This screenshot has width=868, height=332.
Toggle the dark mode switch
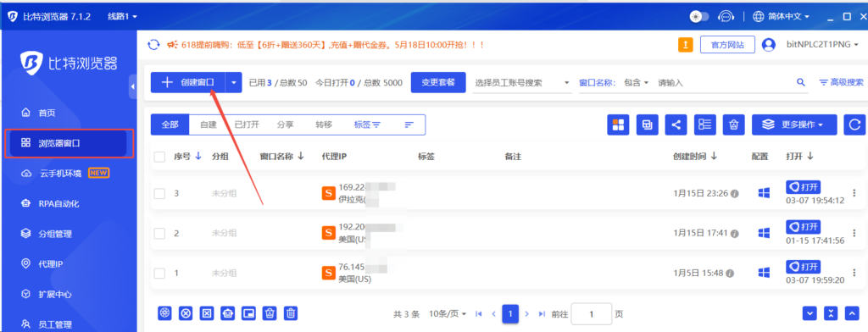point(699,17)
